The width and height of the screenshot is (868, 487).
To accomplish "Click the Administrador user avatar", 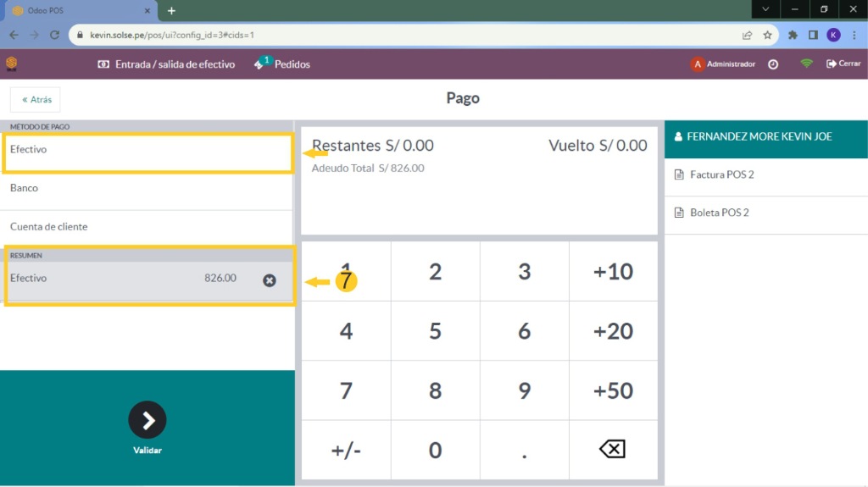I will click(x=698, y=64).
